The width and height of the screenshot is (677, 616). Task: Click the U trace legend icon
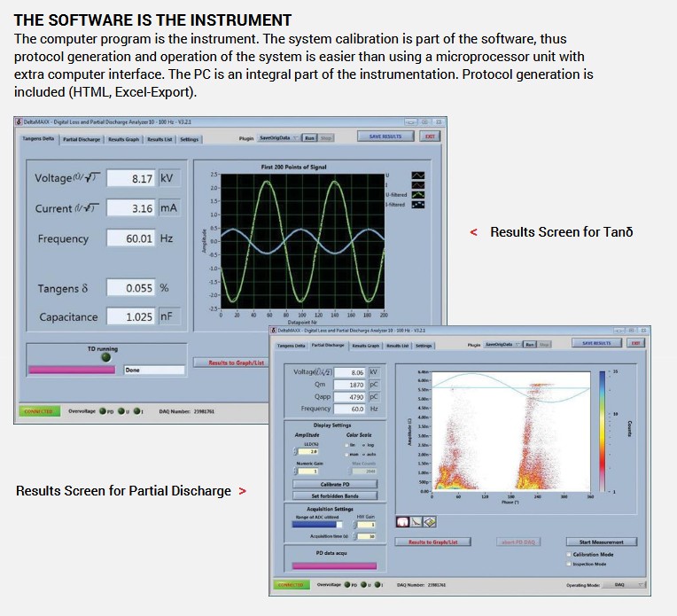(419, 175)
